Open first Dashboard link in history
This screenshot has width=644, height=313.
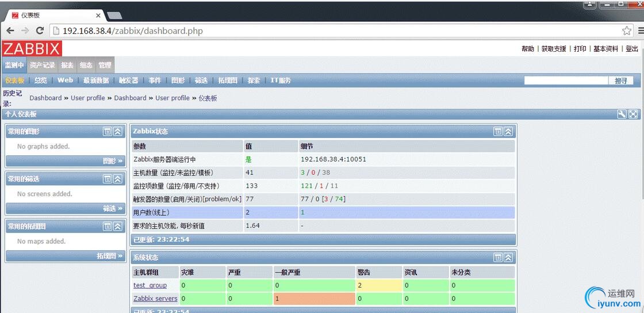pyautogui.click(x=45, y=98)
